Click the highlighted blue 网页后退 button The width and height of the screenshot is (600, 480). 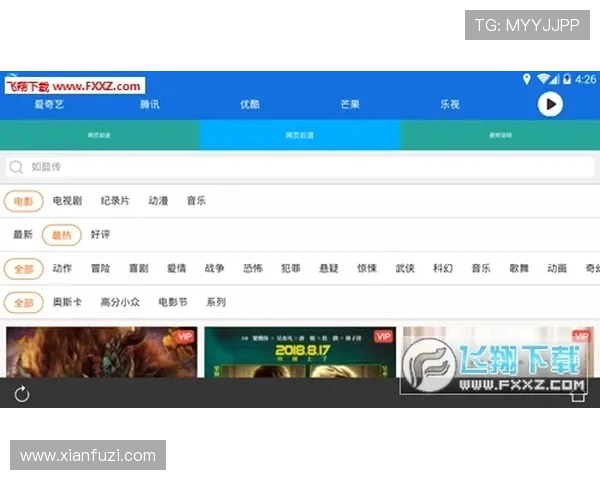tap(300, 135)
